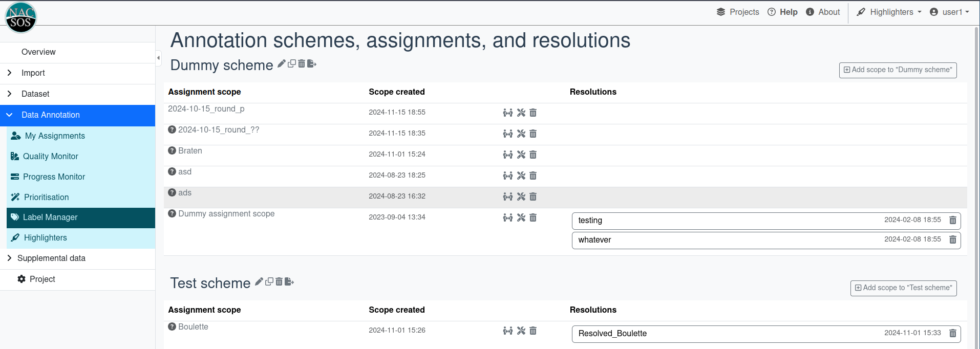
Task: Open resolution people icon for Braten scope
Action: point(507,155)
